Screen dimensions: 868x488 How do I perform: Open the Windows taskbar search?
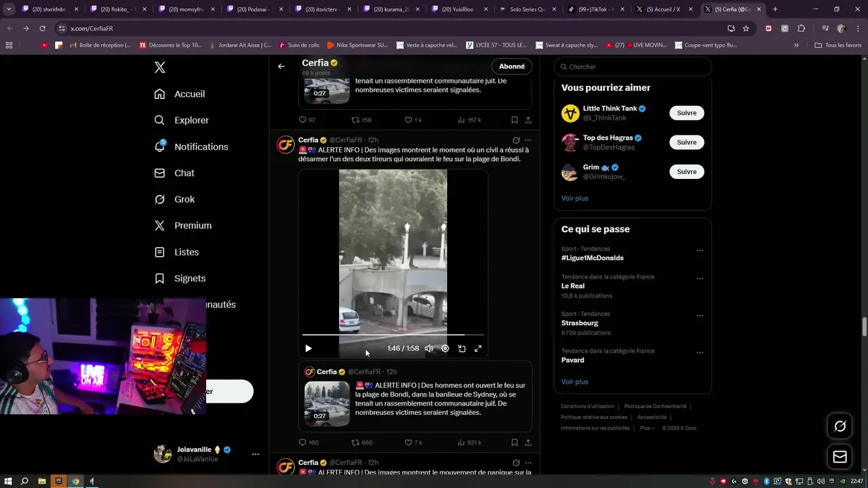(24, 481)
